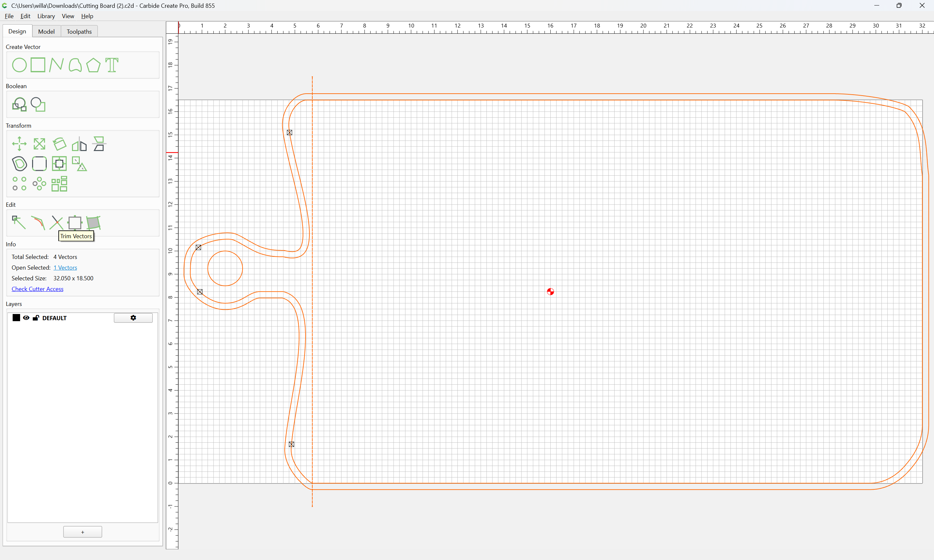The height and width of the screenshot is (560, 934).
Task: Open the Linear Array tool
Action: click(x=19, y=184)
